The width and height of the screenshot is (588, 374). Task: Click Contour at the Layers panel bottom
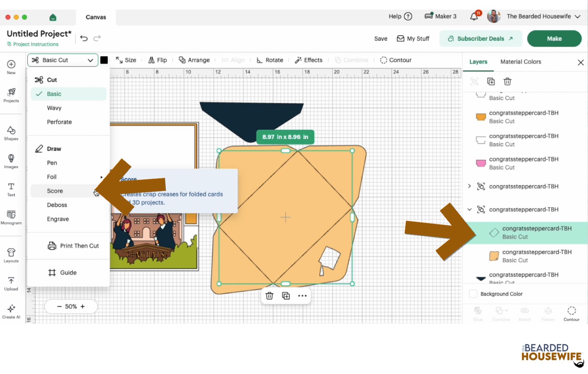tap(571, 314)
